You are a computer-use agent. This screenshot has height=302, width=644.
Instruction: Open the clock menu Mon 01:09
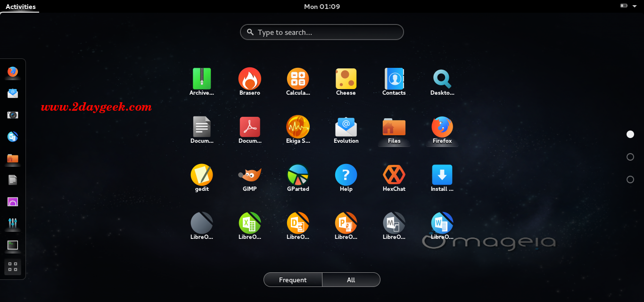pos(322,7)
